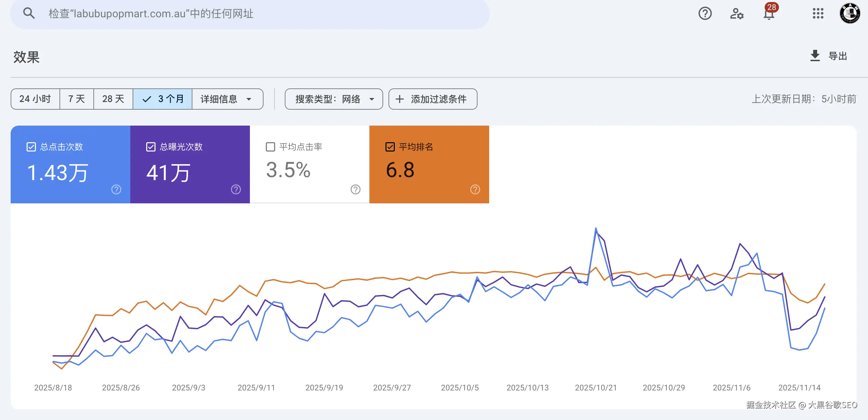
Task: Open help icon on 平均点击率 card
Action: coord(356,190)
